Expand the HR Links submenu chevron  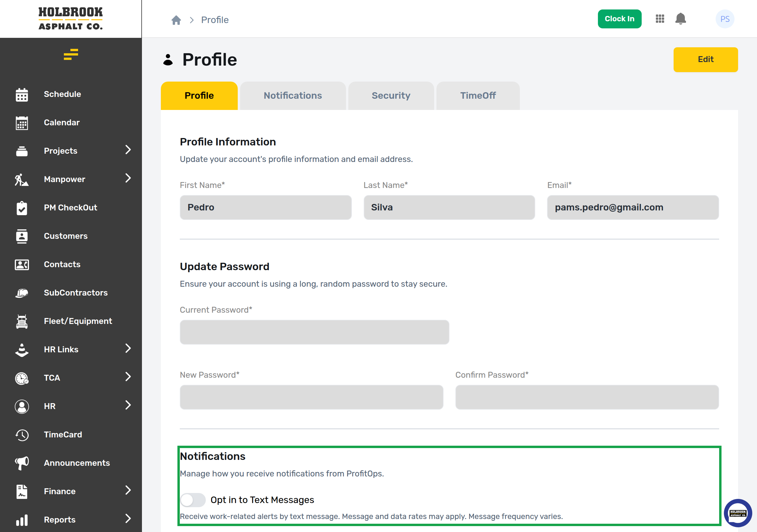[128, 348]
